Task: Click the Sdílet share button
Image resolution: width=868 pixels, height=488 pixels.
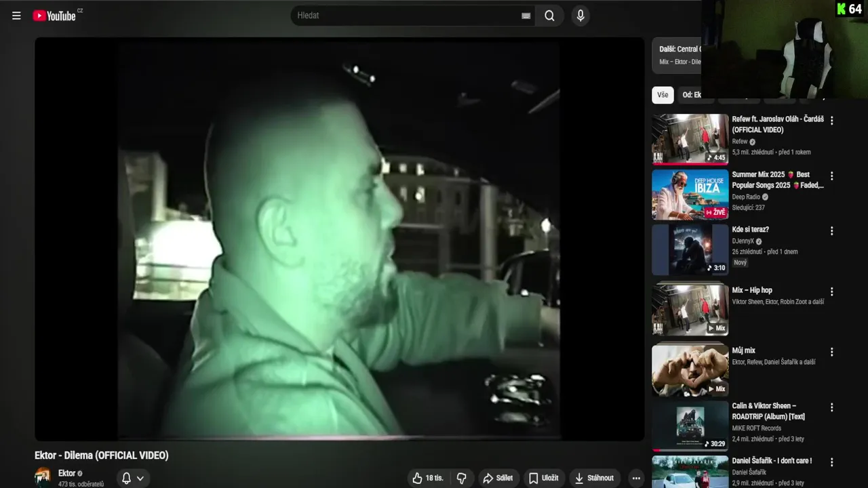Action: click(497, 478)
